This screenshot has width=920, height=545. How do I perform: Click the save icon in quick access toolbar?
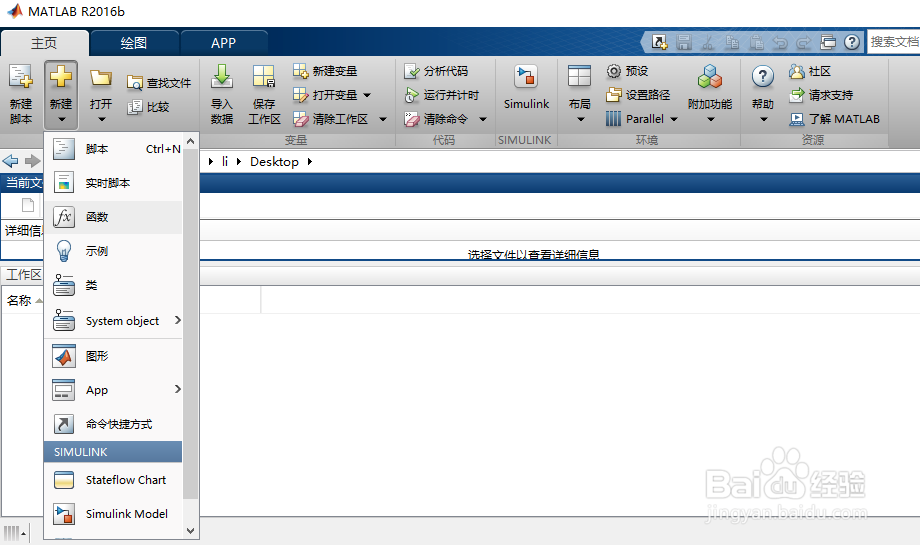[684, 42]
